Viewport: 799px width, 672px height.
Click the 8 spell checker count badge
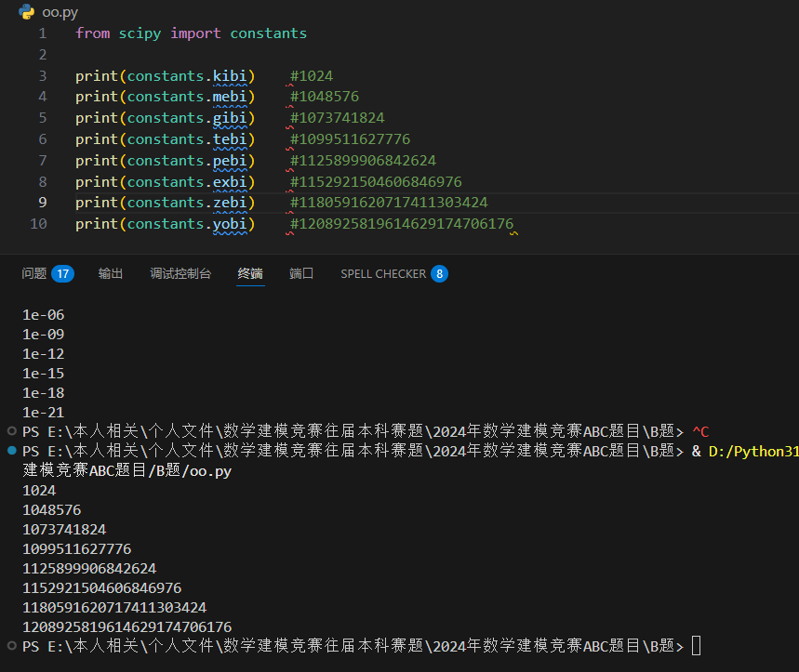click(x=439, y=274)
